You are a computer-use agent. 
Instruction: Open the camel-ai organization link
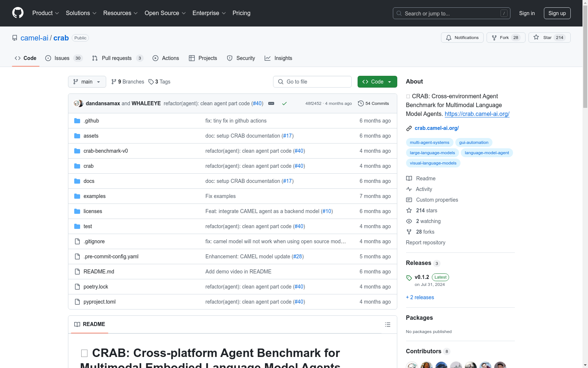click(x=35, y=38)
